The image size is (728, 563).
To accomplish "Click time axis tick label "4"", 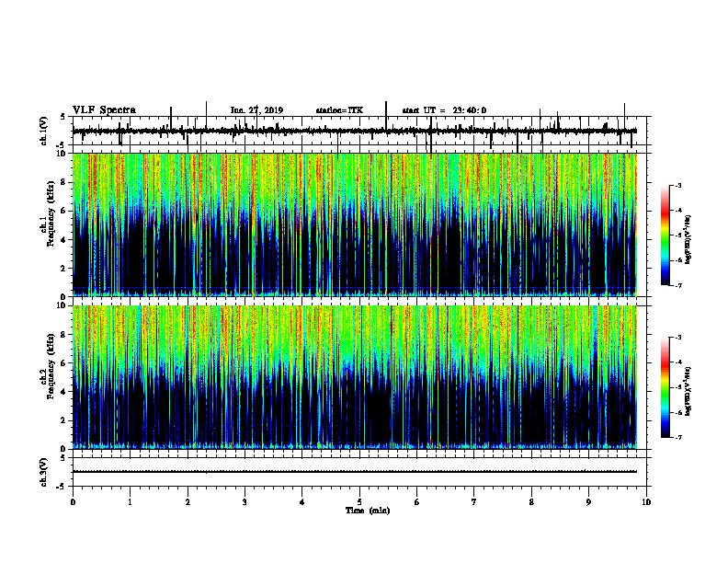I will [x=302, y=502].
